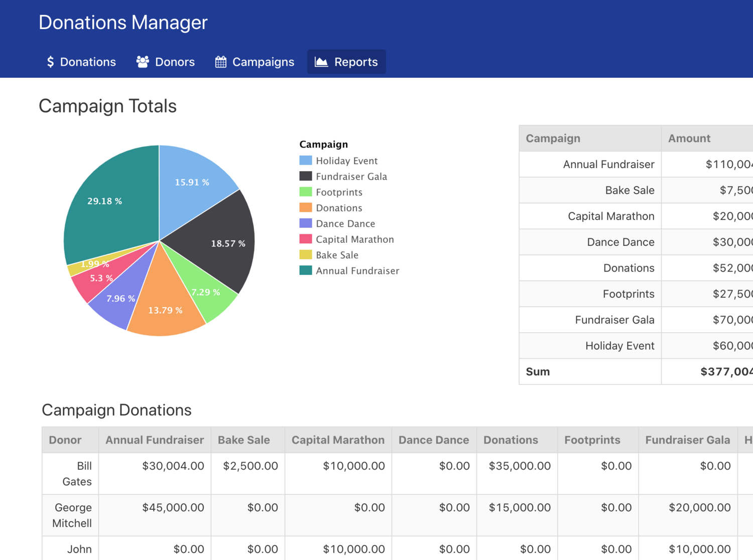
Task: Open the Donations nav tab
Action: [x=81, y=62]
